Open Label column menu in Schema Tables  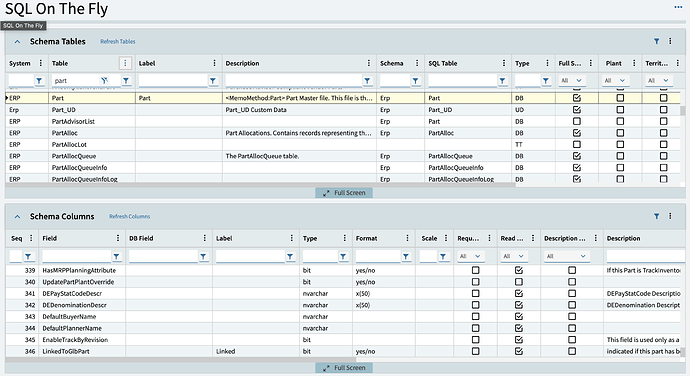click(215, 63)
